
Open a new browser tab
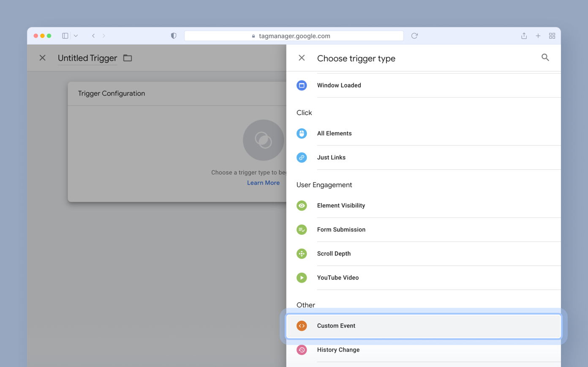coord(538,36)
